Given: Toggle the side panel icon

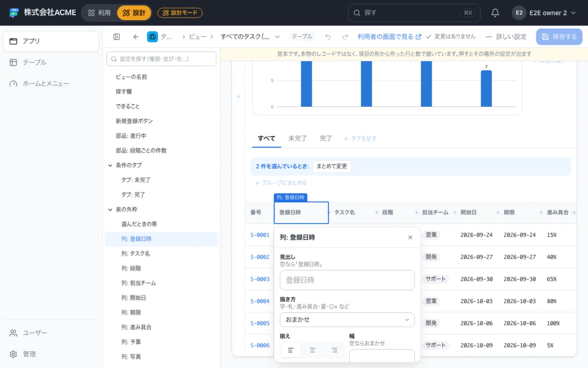Looking at the screenshot, I should pyautogui.click(x=116, y=37).
